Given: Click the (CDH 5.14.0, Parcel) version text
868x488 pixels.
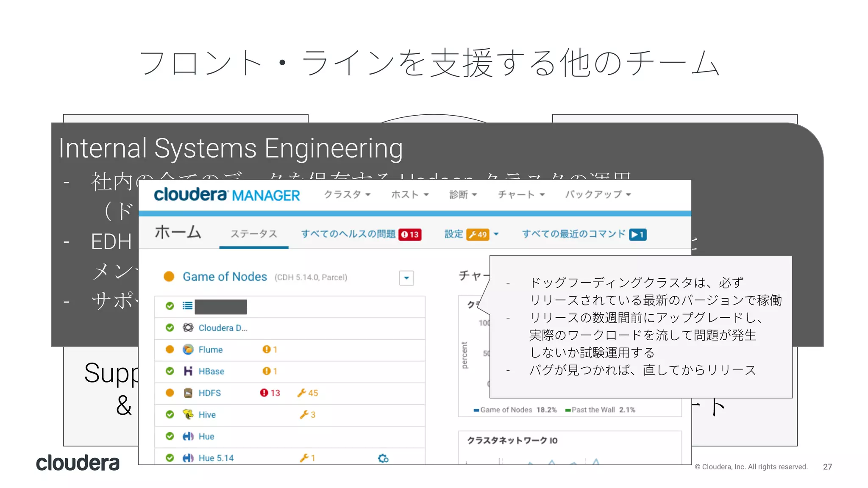Looking at the screenshot, I should point(311,277).
